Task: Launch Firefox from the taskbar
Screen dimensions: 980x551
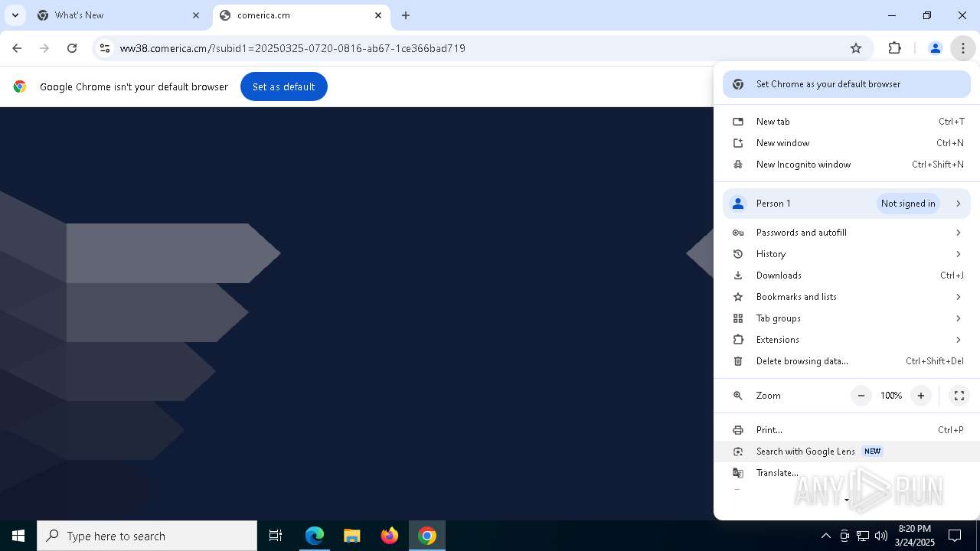Action: pyautogui.click(x=390, y=536)
